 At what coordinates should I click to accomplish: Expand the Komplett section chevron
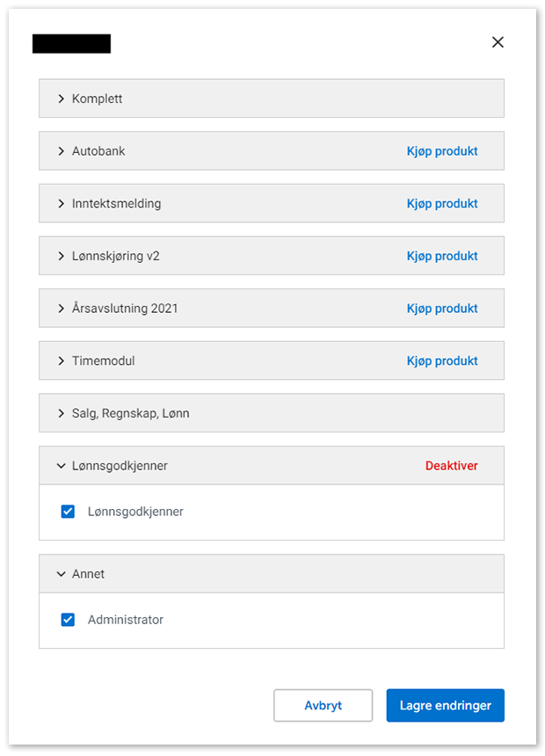[62, 98]
